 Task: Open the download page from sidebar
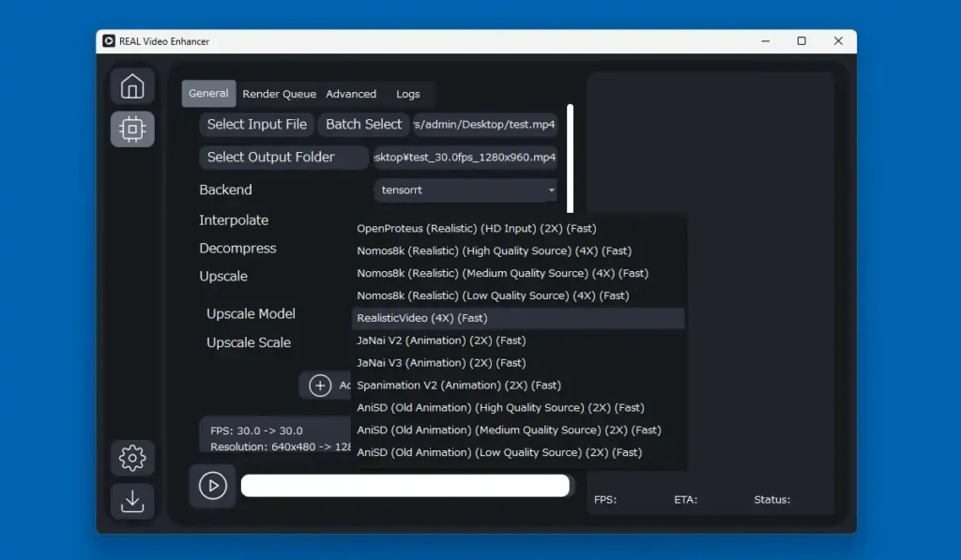click(x=132, y=501)
